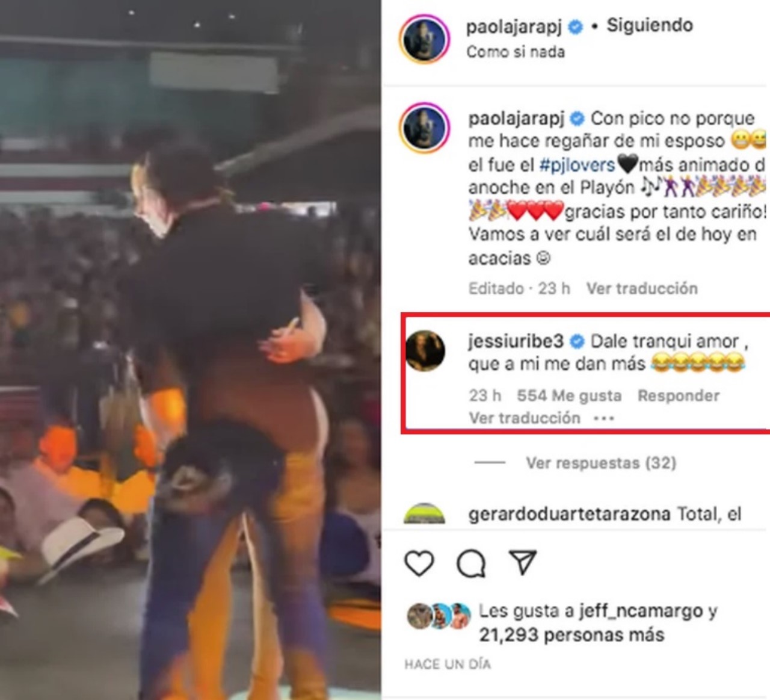Open jeff_ncamargo's profile link
The width and height of the screenshot is (770, 700).
(641, 612)
